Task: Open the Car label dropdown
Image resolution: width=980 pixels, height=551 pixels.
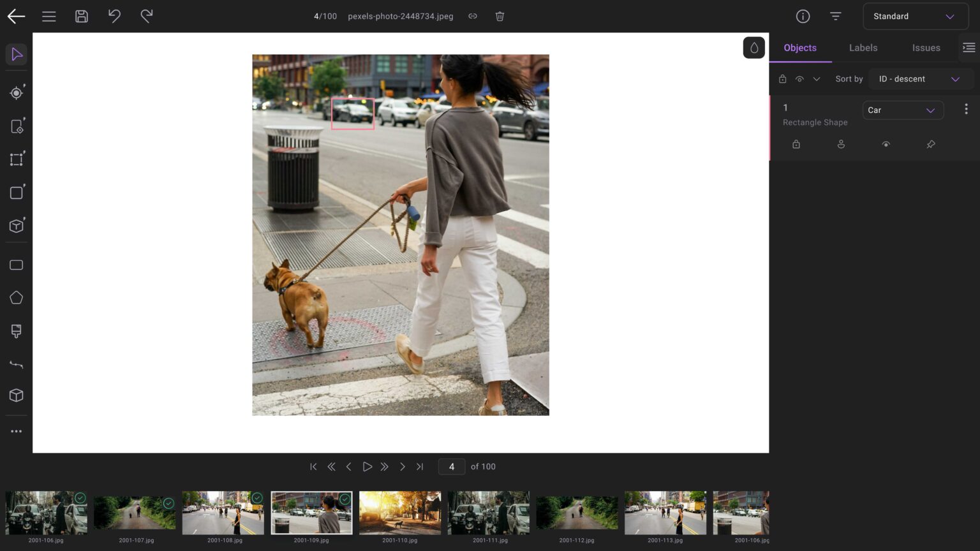Action: click(x=902, y=110)
